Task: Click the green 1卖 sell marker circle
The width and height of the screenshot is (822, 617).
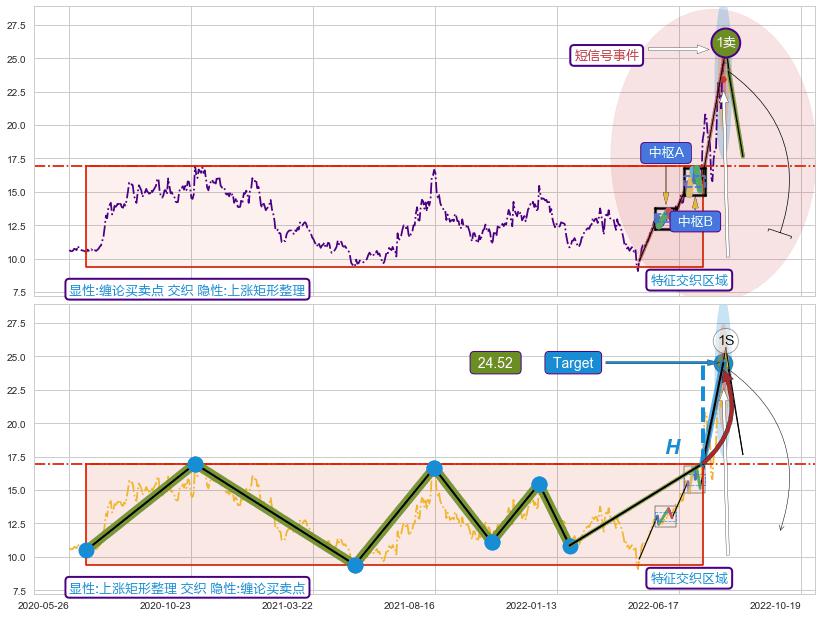Action: (x=725, y=42)
